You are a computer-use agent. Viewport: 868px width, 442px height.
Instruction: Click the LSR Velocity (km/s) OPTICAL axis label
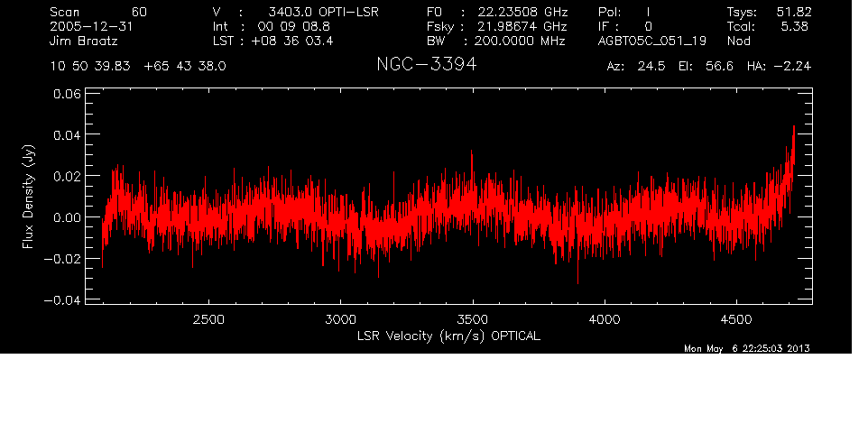tap(448, 336)
